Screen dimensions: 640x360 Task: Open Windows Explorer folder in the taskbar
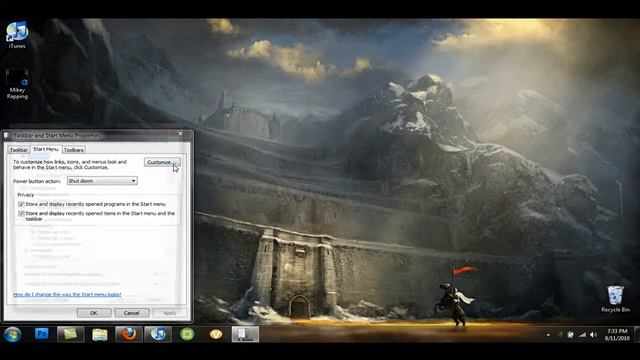point(100,334)
